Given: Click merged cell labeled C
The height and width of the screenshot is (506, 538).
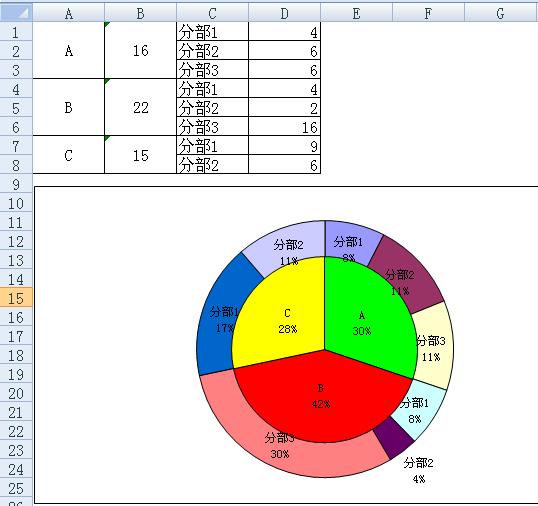Looking at the screenshot, I should pyautogui.click(x=69, y=155).
